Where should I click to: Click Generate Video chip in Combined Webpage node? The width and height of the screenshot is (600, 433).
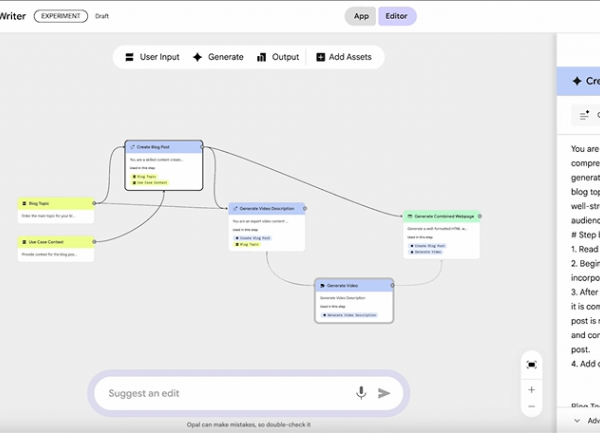click(x=426, y=252)
